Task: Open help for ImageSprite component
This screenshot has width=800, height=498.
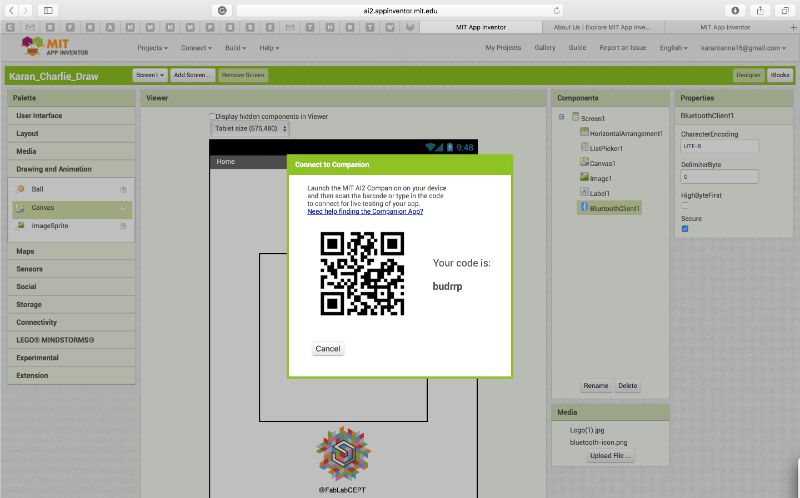Action: 123,226
